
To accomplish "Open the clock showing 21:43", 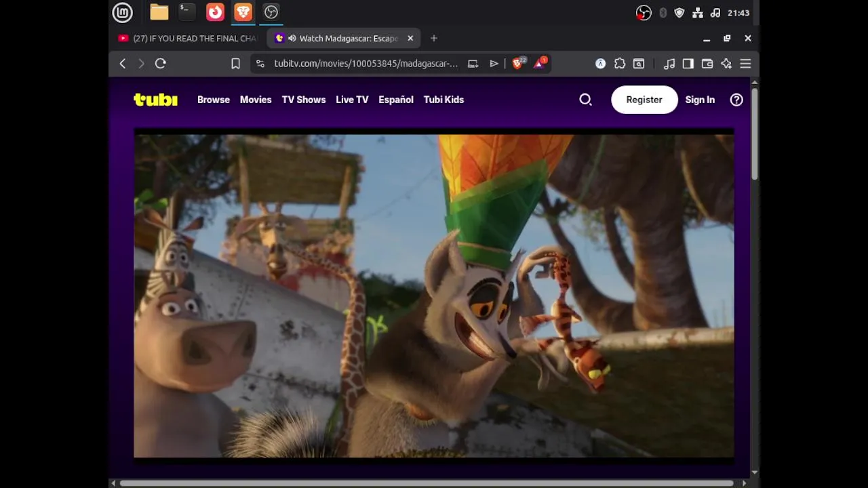I will (x=738, y=13).
